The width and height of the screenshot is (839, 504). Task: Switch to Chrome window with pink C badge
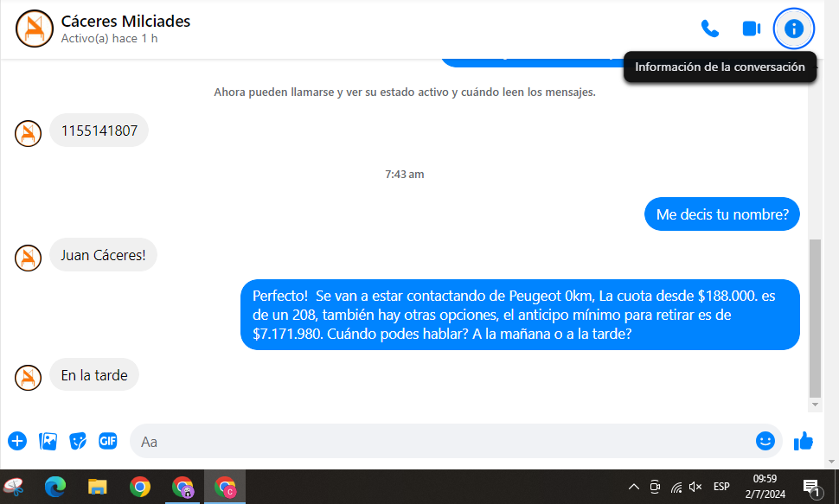[x=225, y=487]
